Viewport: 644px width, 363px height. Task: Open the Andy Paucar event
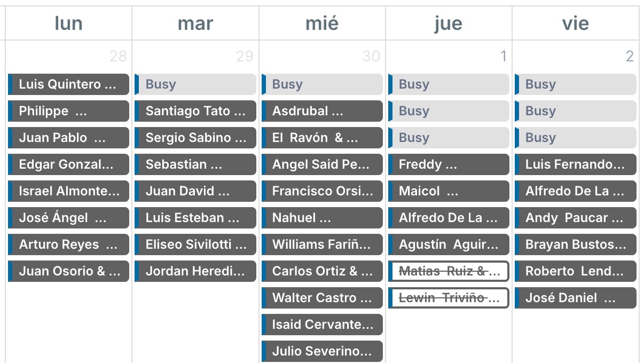click(576, 218)
